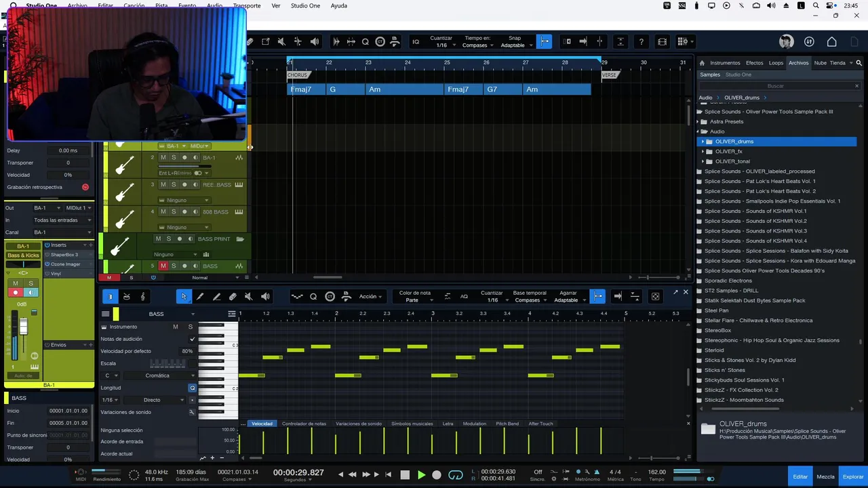The height and width of the screenshot is (488, 868).
Task: Switch to the piano roll view in the editor
Action: (110, 296)
